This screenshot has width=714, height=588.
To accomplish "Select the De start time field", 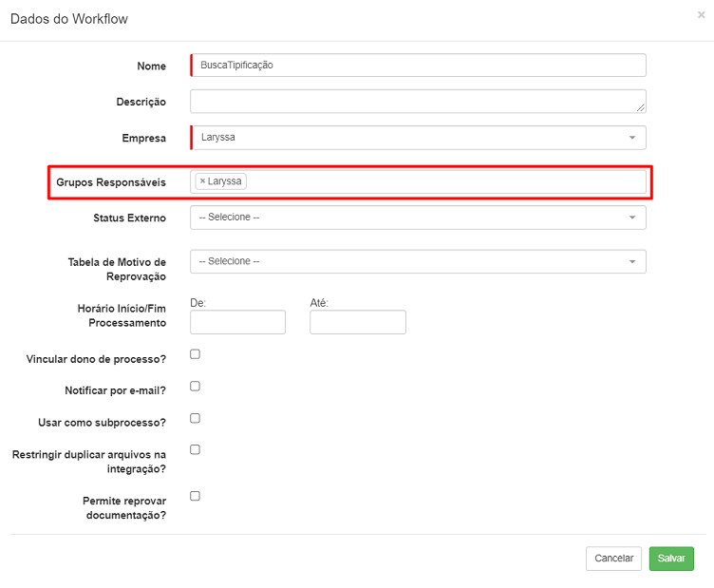I will [x=237, y=322].
